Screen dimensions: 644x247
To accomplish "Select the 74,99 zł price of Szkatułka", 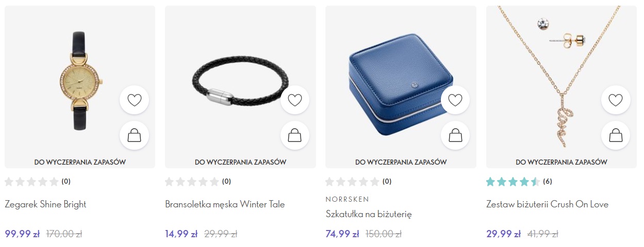I will 342,234.
